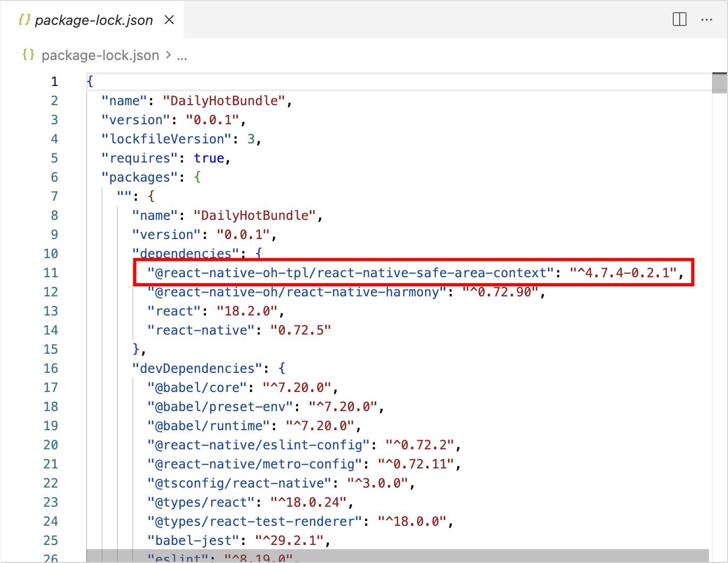Click the package-lock.json breadcrumb item
728x563 pixels.
pos(100,55)
